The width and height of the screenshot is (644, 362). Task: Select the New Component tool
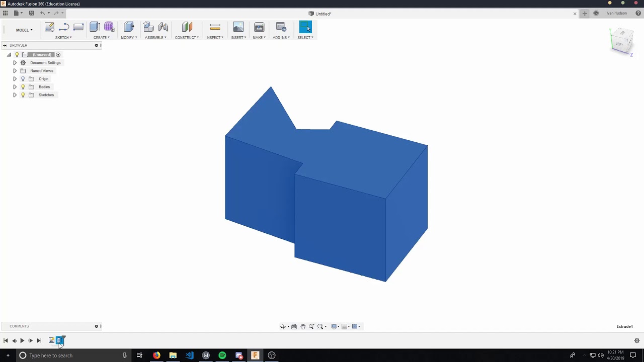148,27
